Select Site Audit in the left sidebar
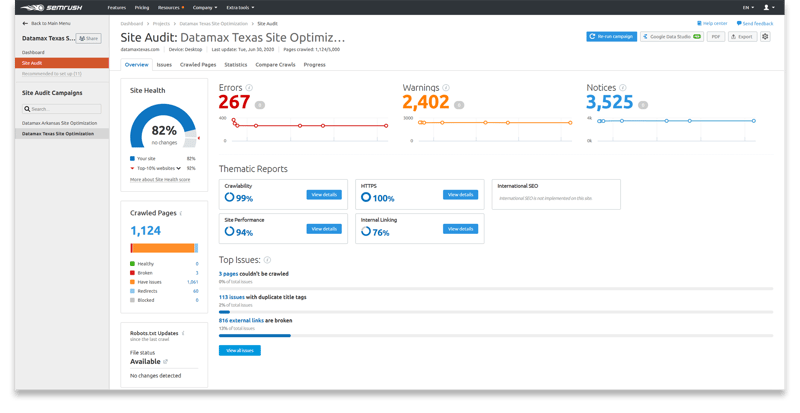The height and width of the screenshot is (413, 800). (62, 63)
